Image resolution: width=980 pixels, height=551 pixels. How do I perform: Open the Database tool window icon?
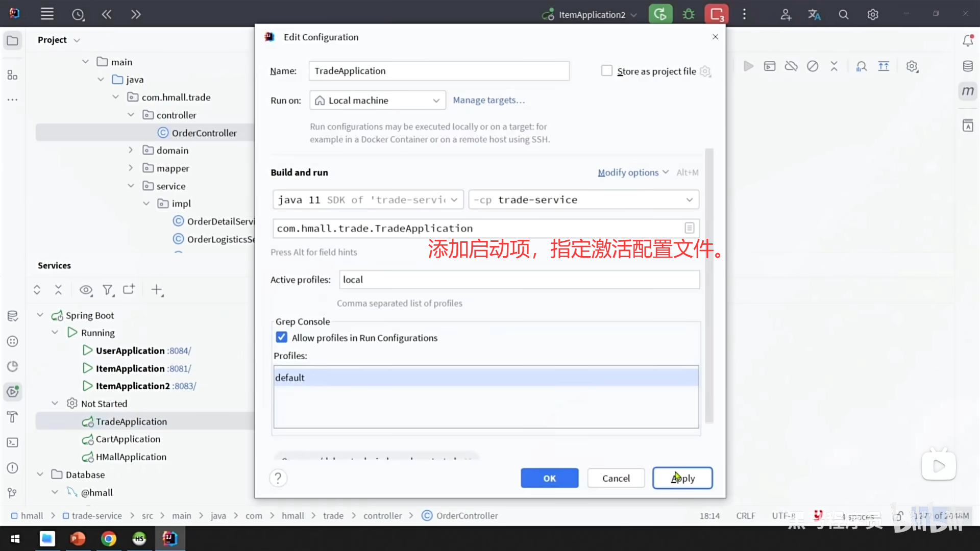[x=968, y=66]
